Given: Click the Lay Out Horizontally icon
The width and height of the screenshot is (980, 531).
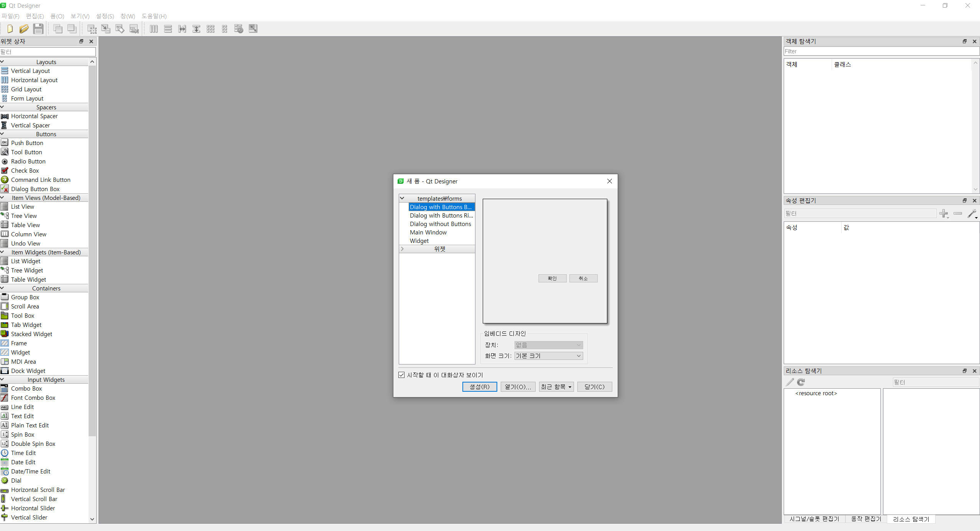Looking at the screenshot, I should pyautogui.click(x=154, y=29).
